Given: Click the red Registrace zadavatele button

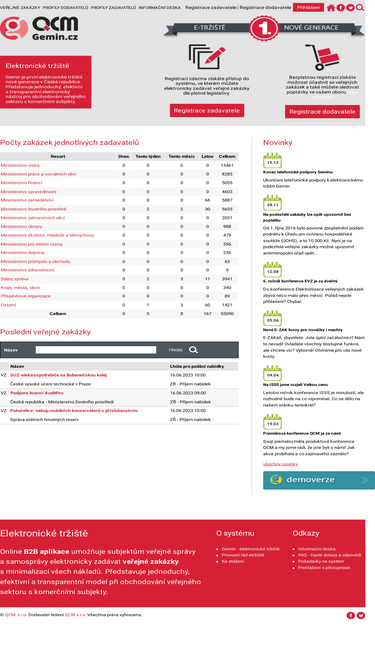Looking at the screenshot, I should click(x=207, y=110).
